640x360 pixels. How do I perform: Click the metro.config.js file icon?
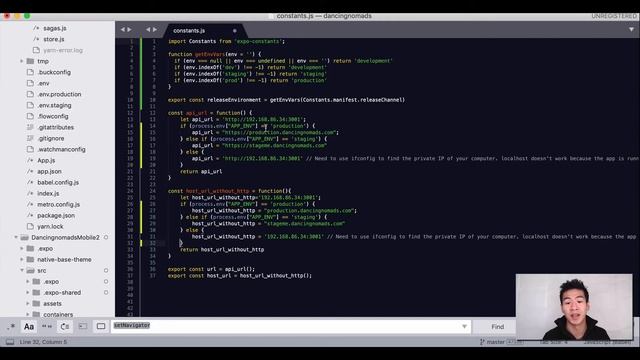click(30, 204)
